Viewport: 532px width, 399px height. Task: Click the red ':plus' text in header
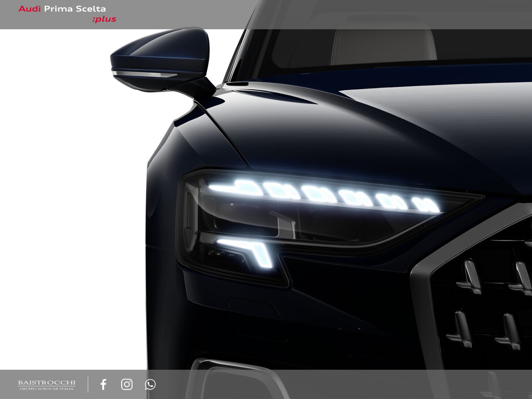click(x=104, y=19)
